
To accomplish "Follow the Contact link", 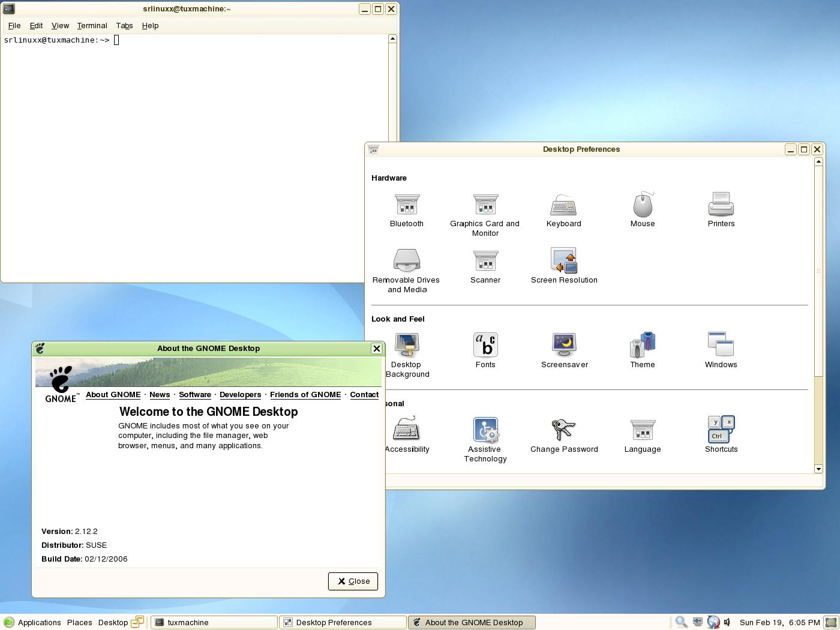I will coord(364,395).
